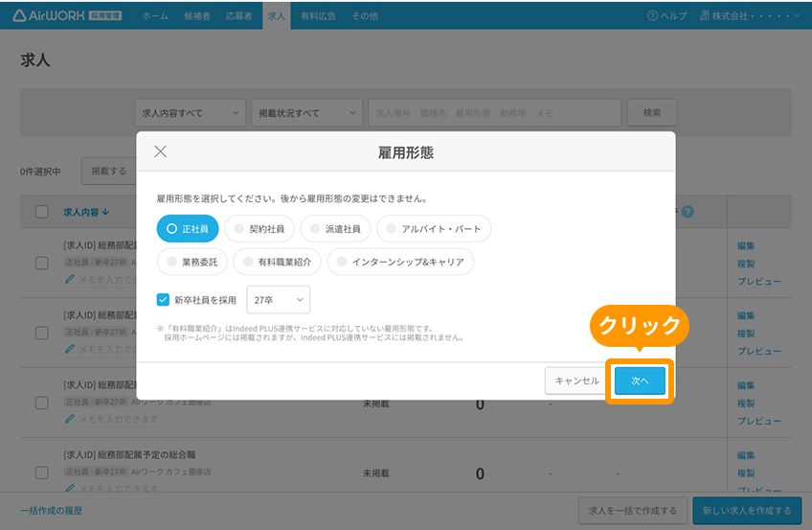This screenshot has height=530, width=812.
Task: Click 編集 link in first job row
Action: click(746, 245)
